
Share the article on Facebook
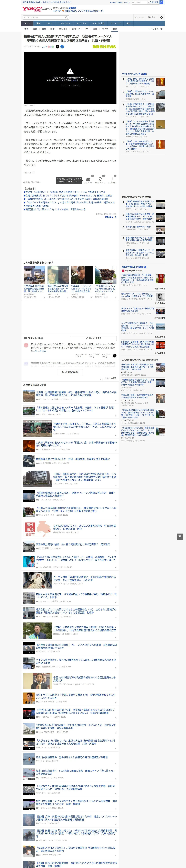pos(62,47)
